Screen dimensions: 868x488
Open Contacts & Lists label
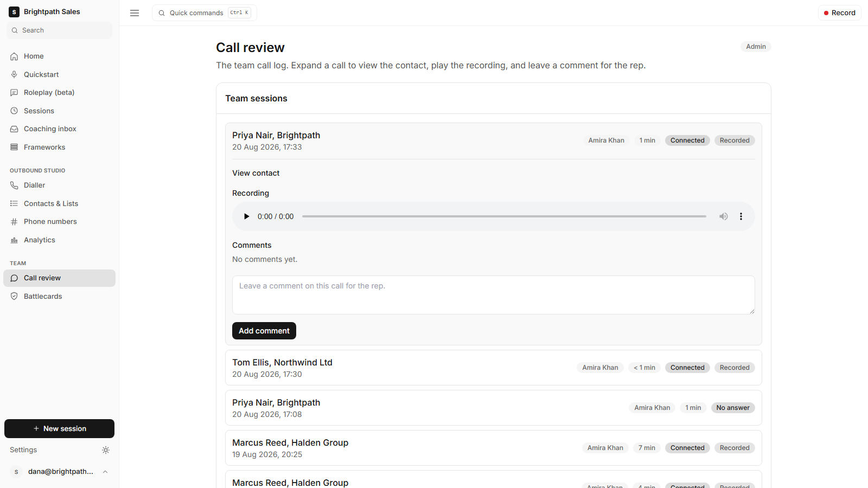51,203
